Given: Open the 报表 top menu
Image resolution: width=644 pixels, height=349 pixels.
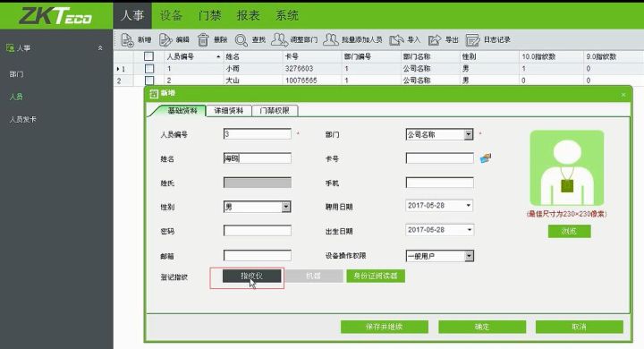Looking at the screenshot, I should 248,15.
